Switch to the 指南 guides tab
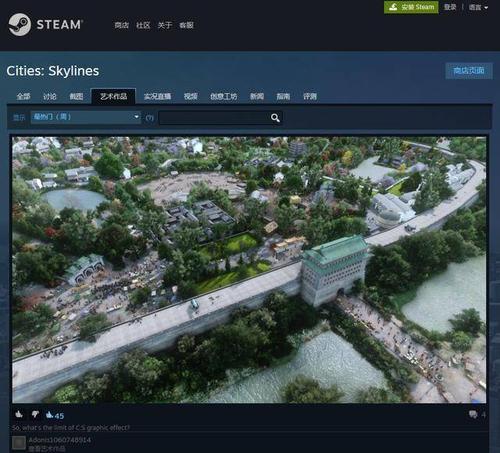Screen dimensions: 500x453 pos(283,97)
